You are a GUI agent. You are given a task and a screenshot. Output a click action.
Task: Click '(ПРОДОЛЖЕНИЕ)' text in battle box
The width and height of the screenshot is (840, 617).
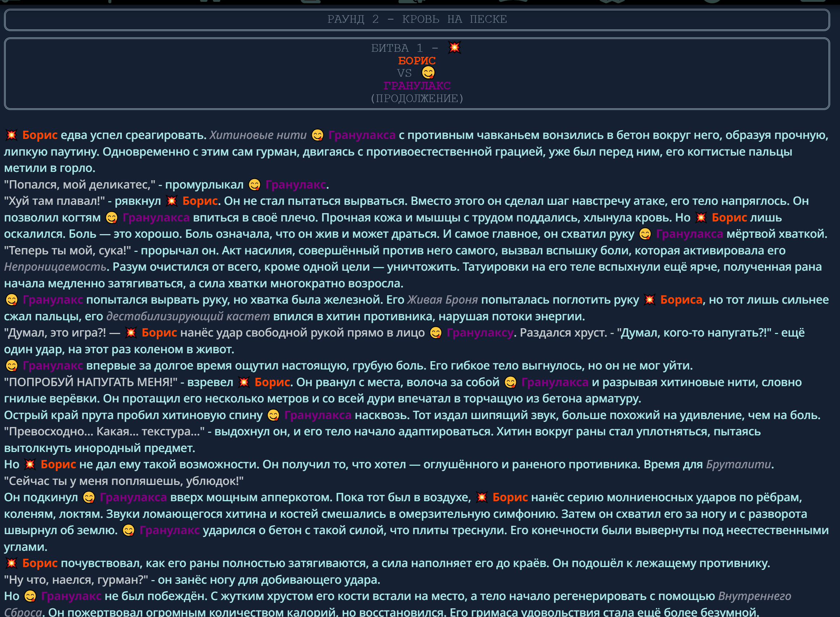(x=417, y=98)
